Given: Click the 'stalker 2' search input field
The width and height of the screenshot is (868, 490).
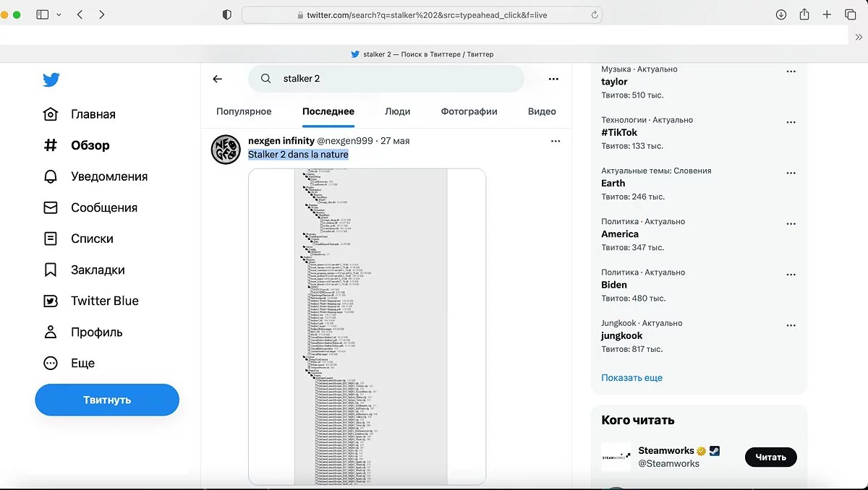Looking at the screenshot, I should 386,79.
